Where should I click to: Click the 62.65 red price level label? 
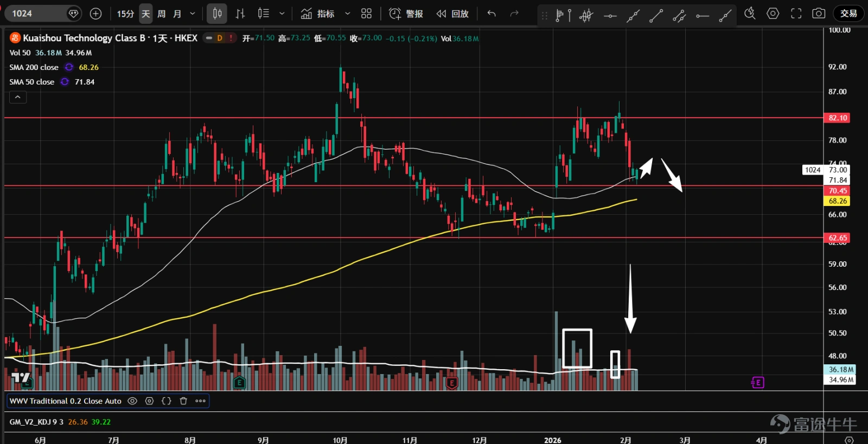pyautogui.click(x=837, y=238)
